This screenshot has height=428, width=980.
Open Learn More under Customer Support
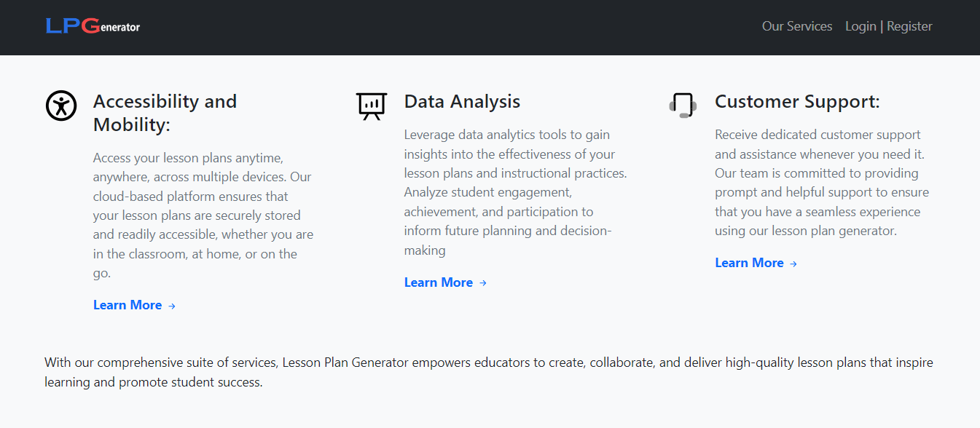(x=749, y=263)
